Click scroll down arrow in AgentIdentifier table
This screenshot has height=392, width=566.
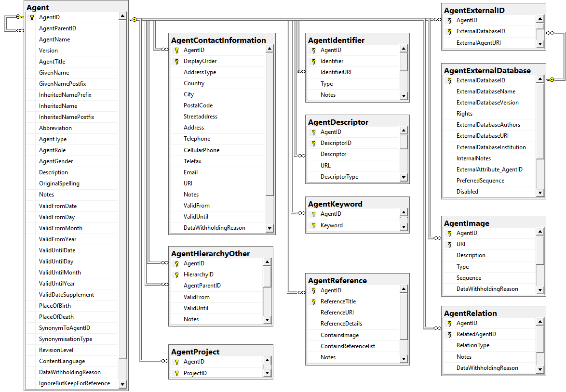(404, 96)
